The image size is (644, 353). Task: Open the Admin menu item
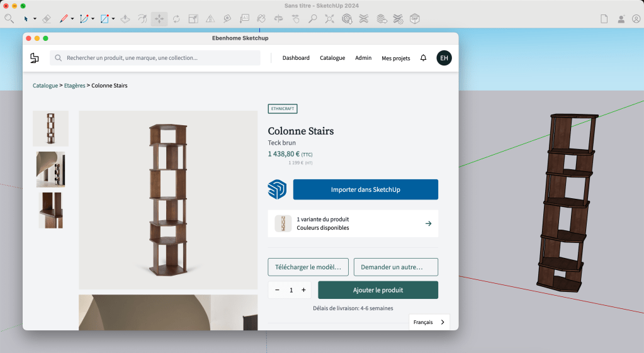[x=363, y=58]
